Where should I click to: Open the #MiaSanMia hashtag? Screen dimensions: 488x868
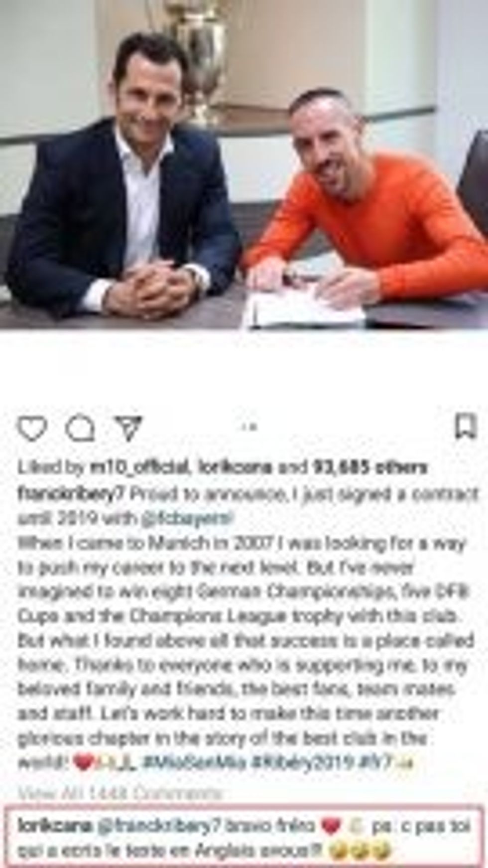(x=195, y=763)
